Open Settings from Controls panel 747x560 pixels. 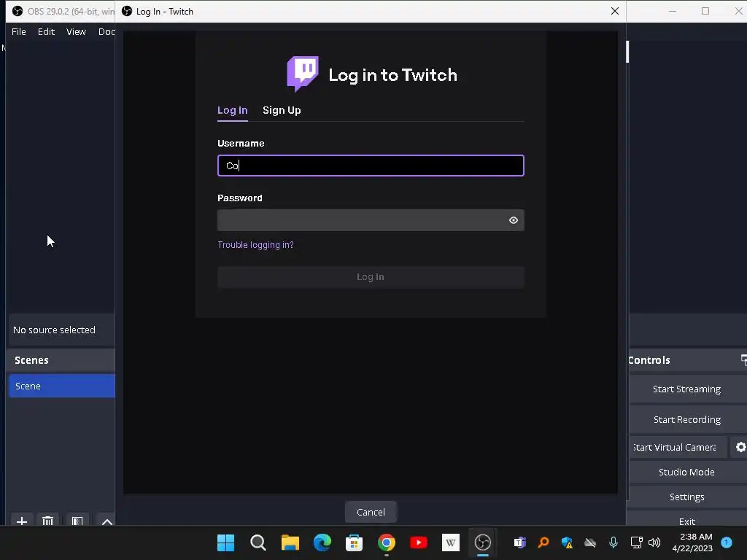(686, 497)
